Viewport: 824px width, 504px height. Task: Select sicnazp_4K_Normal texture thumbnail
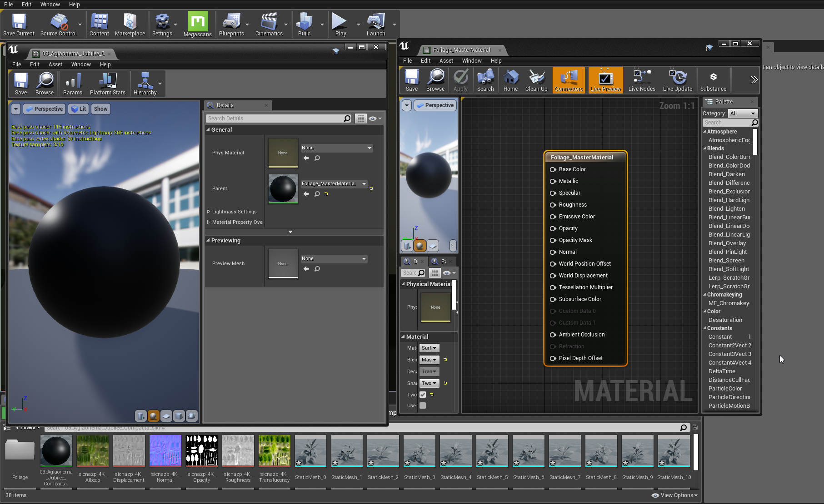click(165, 451)
